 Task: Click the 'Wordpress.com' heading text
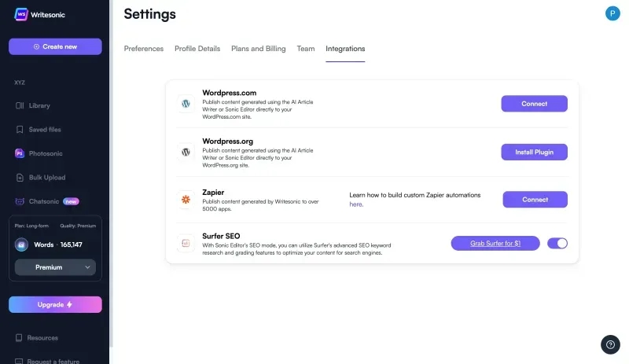point(229,93)
